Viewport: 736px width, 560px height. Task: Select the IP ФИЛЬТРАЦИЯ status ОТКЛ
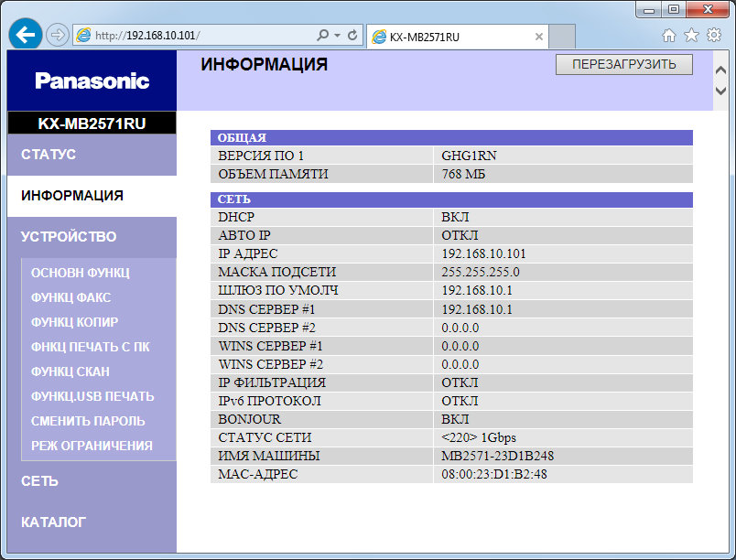460,382
